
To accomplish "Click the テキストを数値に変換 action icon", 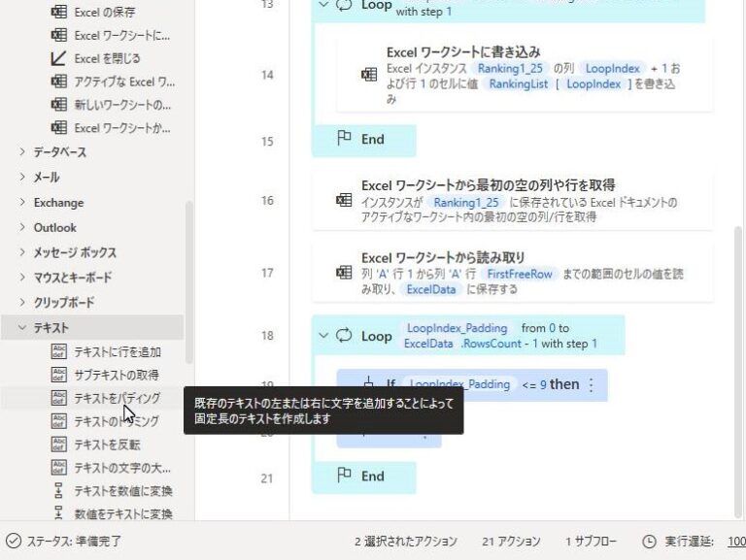I will [x=58, y=490].
